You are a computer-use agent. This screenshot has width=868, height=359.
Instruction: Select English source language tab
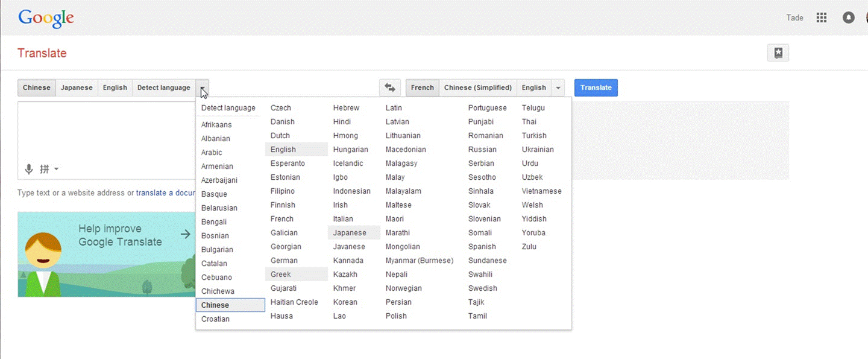coord(115,87)
